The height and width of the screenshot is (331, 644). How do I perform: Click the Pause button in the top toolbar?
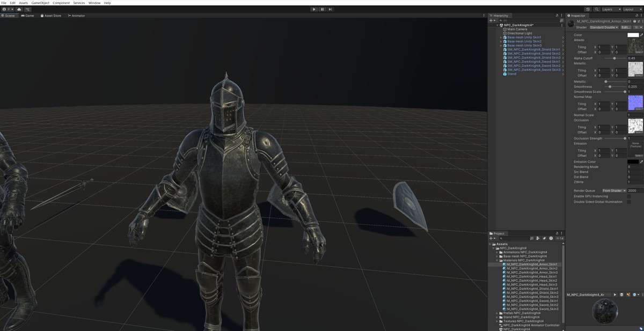click(x=322, y=9)
